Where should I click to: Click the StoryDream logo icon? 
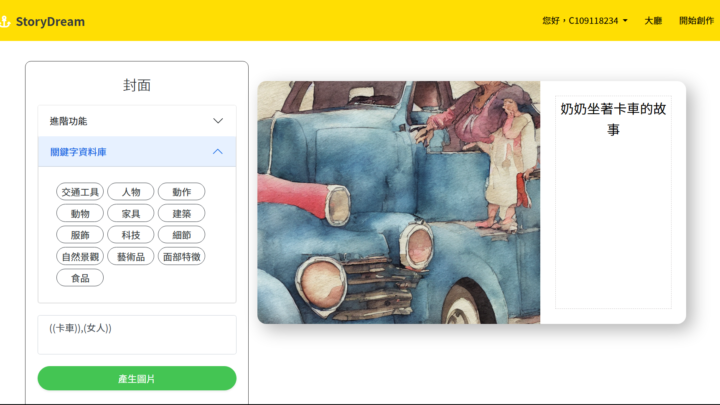[6, 21]
